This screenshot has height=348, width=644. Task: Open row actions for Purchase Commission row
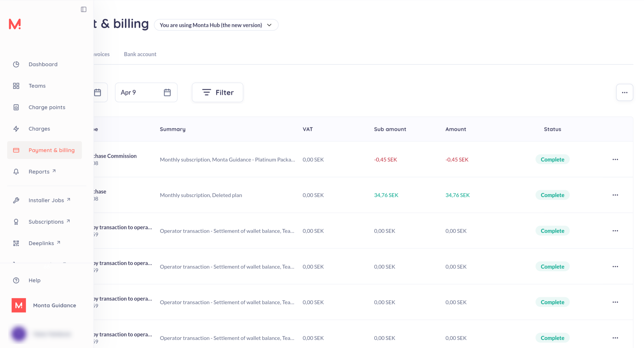click(615, 159)
